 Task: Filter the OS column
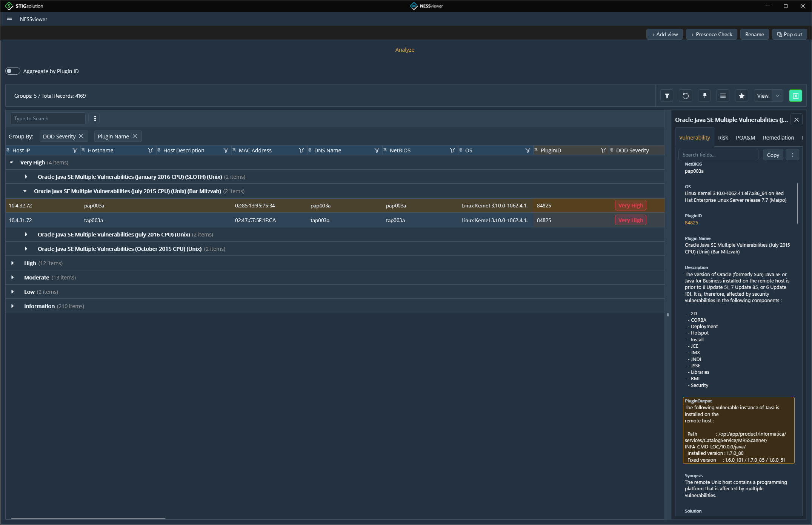click(x=527, y=150)
